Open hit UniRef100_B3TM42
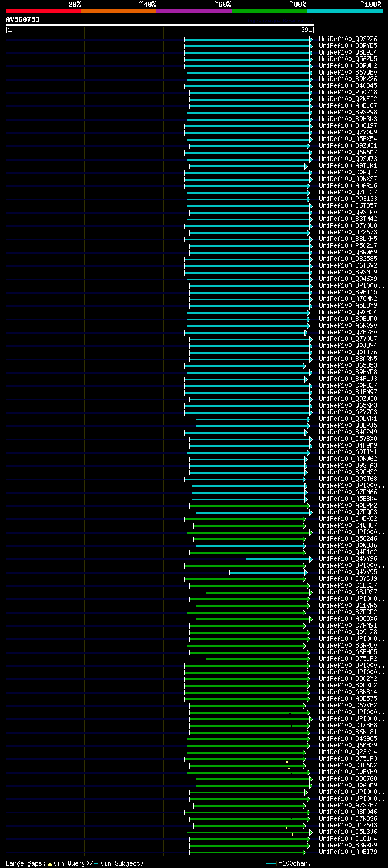This screenshot has width=388, height=868. coord(349,219)
